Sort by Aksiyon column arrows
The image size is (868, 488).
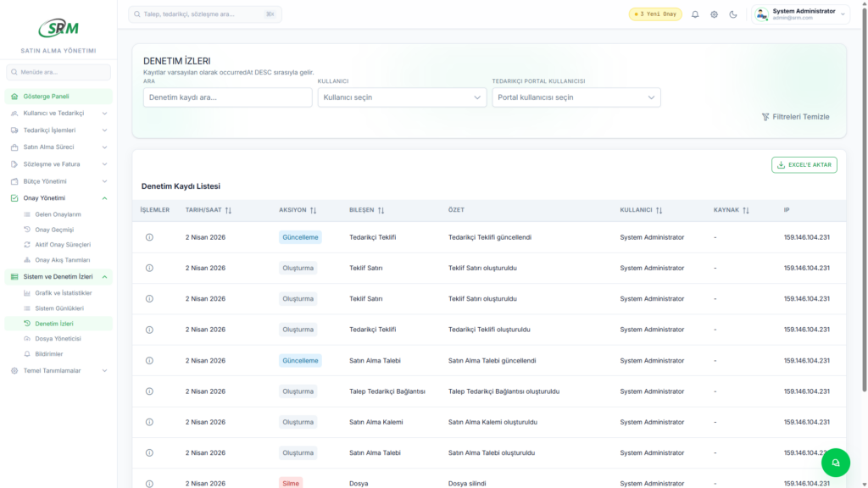(313, 210)
